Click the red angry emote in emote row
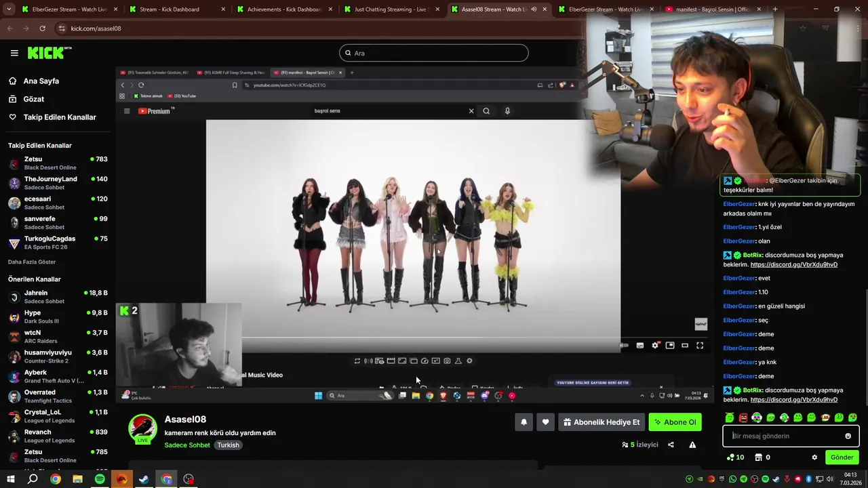868x488 pixels. tap(743, 418)
